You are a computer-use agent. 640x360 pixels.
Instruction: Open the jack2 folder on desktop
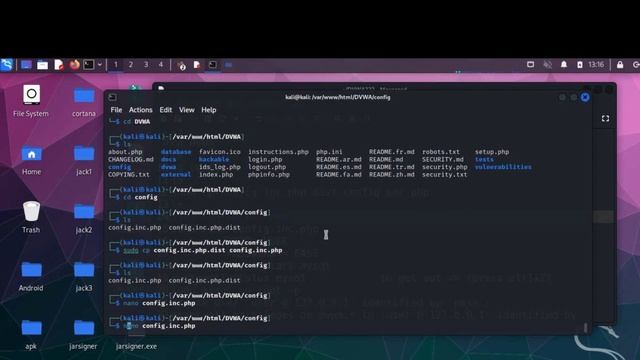click(84, 218)
